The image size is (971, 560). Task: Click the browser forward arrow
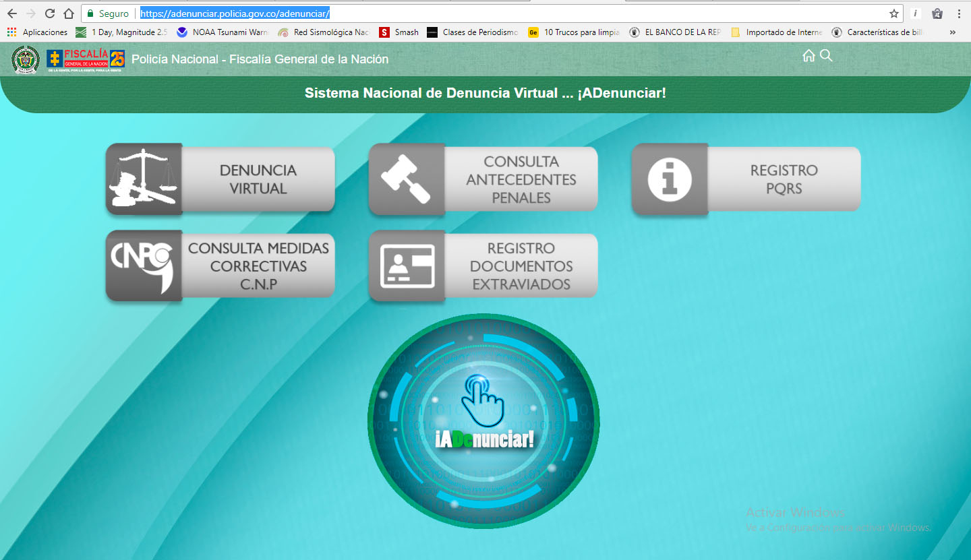click(30, 13)
